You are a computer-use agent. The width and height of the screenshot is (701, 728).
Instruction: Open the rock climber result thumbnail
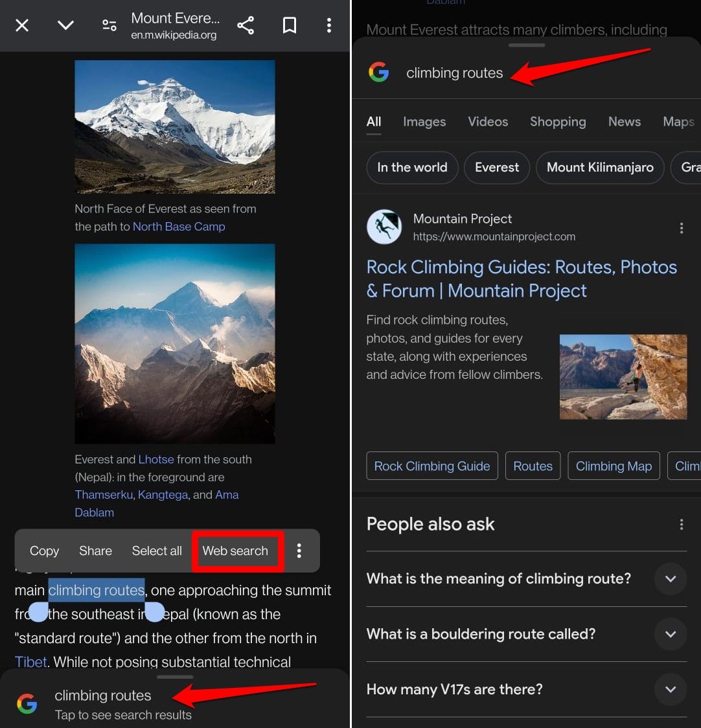623,377
